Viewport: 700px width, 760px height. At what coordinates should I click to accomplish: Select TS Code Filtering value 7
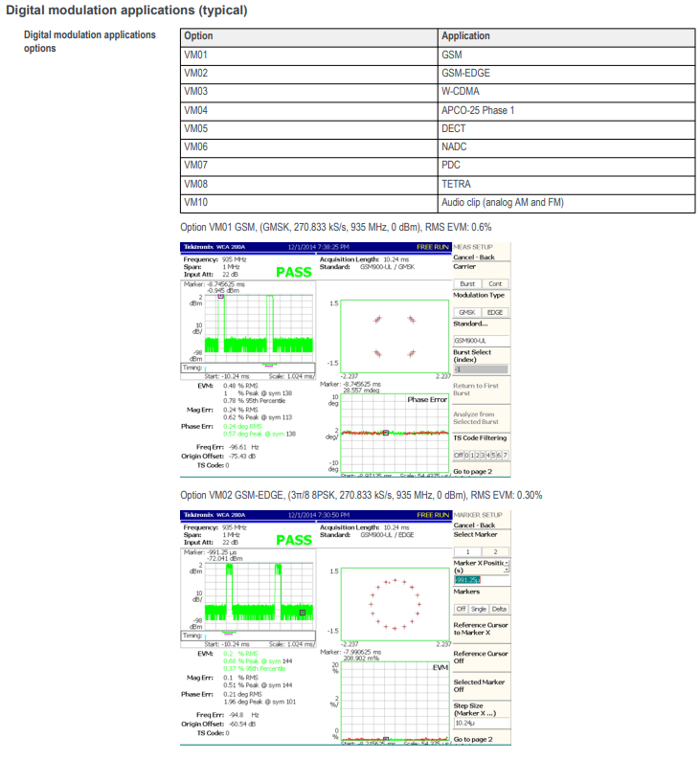coord(505,455)
